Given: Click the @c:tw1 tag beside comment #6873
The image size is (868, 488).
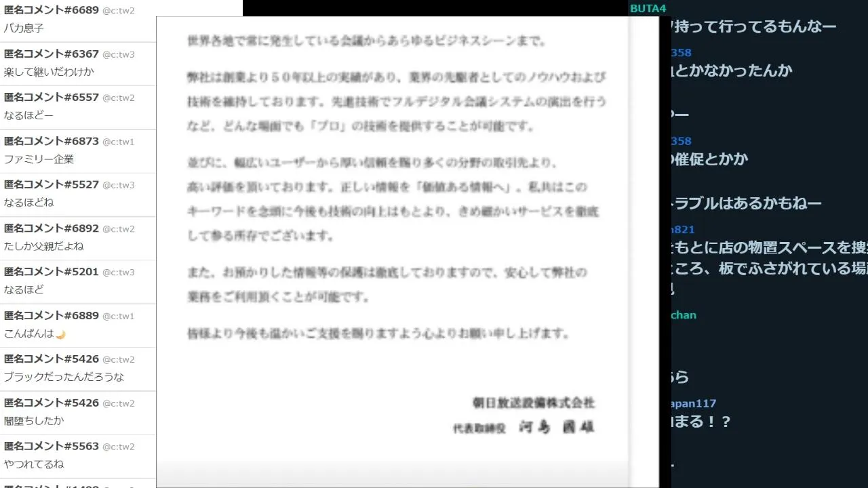Looking at the screenshot, I should click(119, 142).
